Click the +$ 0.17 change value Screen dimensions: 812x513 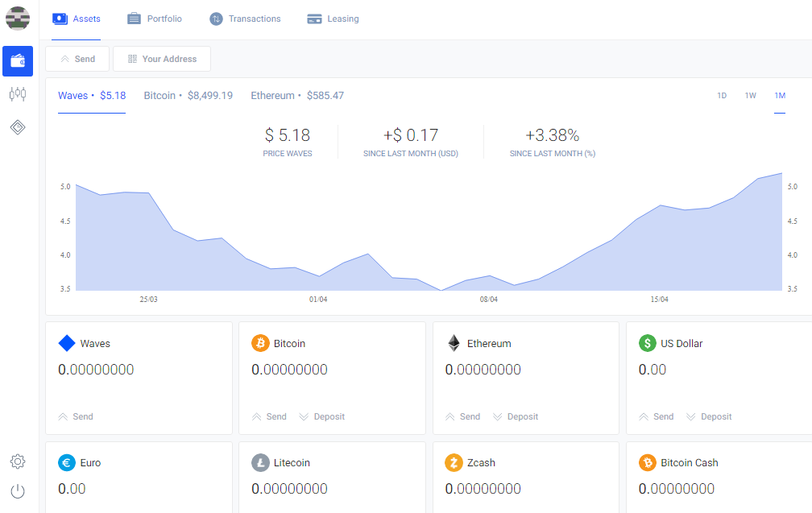pos(411,135)
